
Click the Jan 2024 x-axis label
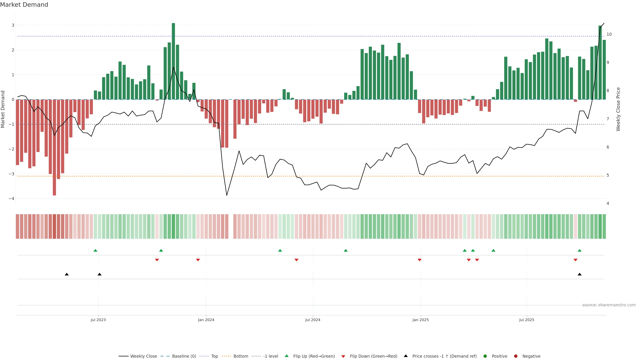point(206,320)
